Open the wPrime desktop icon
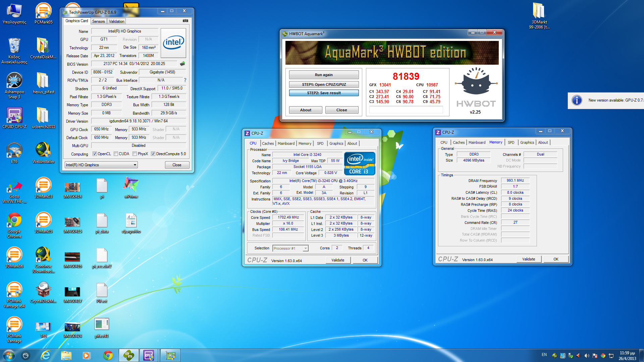644x362 pixels. point(131,188)
